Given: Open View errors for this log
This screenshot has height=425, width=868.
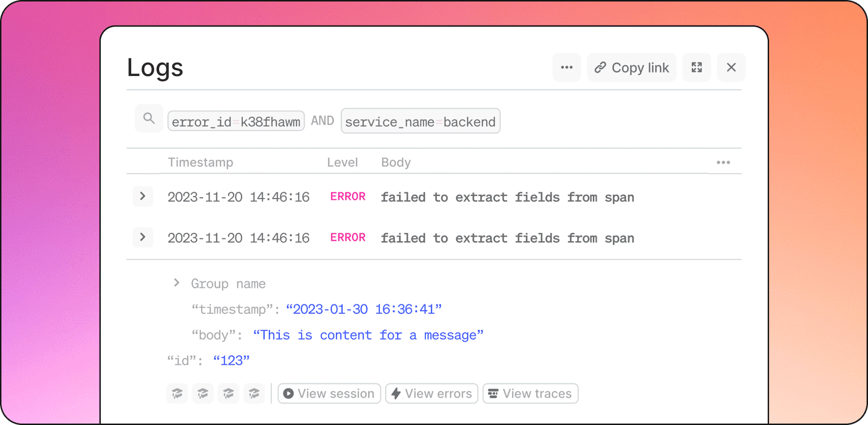Looking at the screenshot, I should coord(432,393).
